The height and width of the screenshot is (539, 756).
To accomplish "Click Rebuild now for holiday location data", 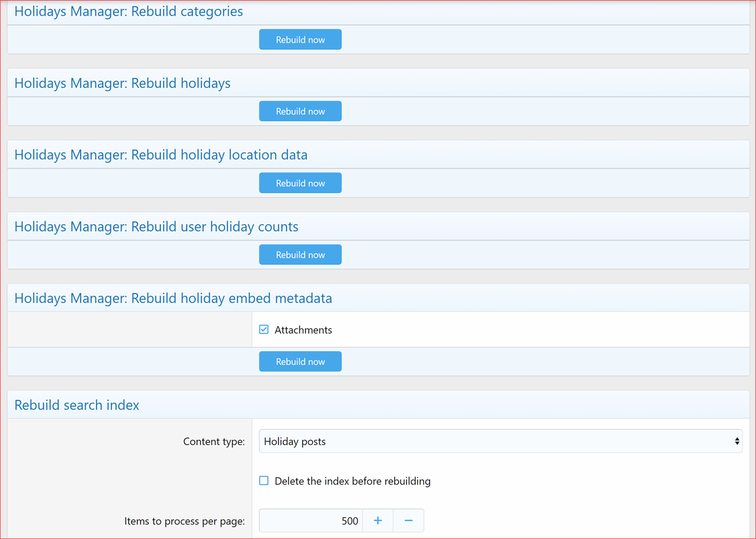I will 300,182.
